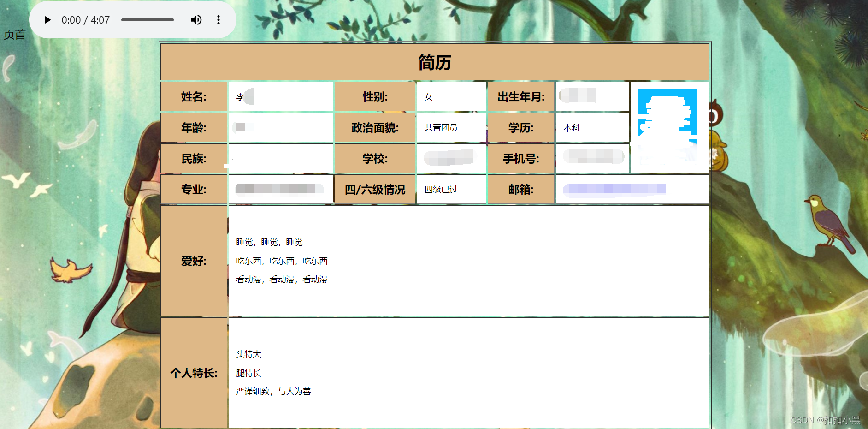This screenshot has width=868, height=429.
Task: Click the audio time display 0:00 / 4:07
Action: (x=86, y=20)
